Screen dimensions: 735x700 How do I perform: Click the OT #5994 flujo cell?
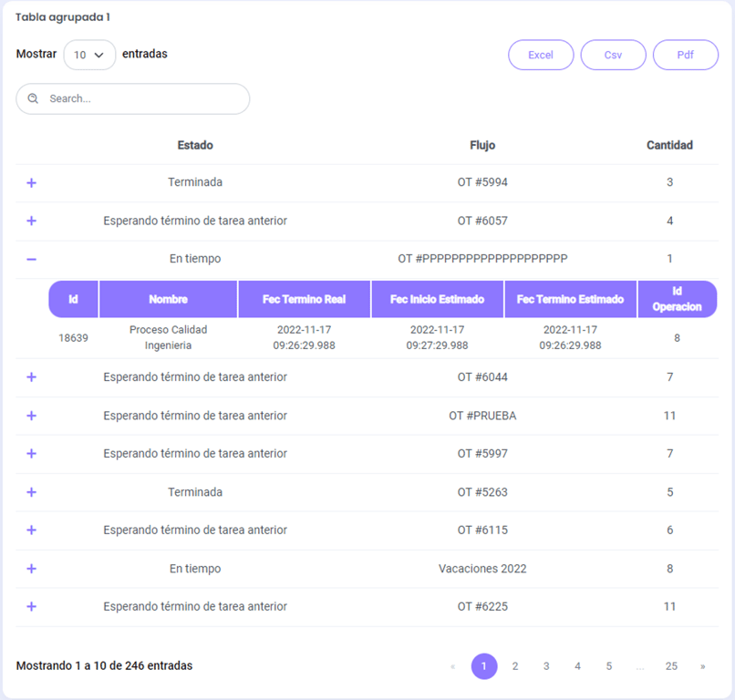[482, 182]
